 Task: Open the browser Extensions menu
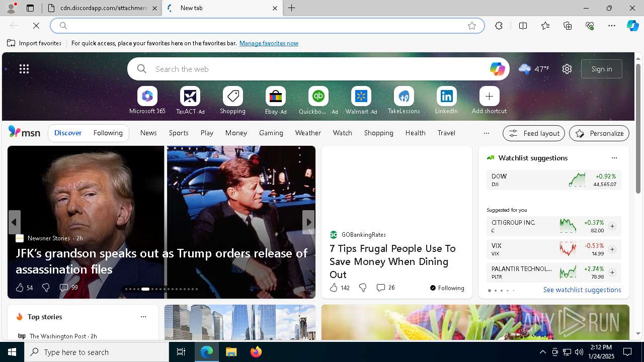coord(499,26)
